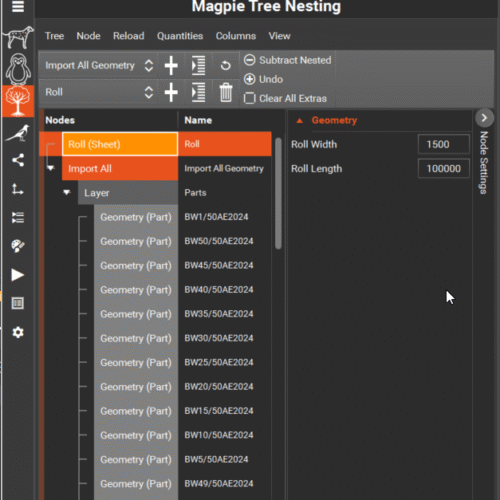Image resolution: width=500 pixels, height=500 pixels.
Task: Select part BW15/50AE2024
Action: 219,411
